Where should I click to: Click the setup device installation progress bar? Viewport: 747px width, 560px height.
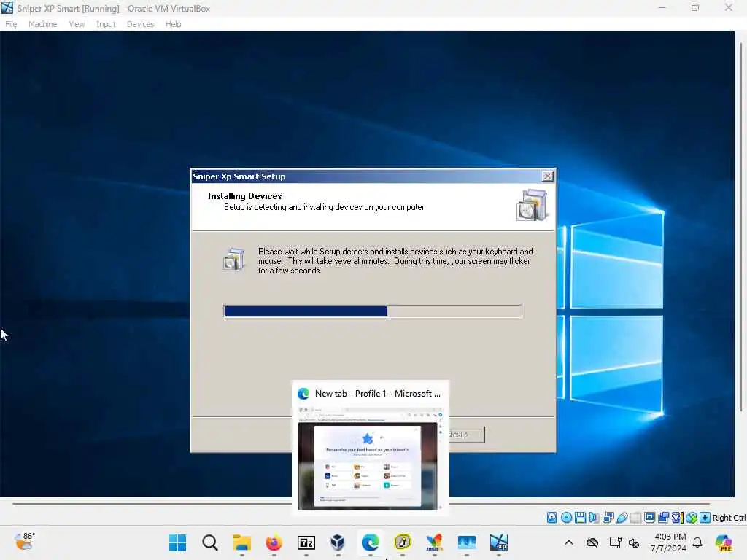pos(373,311)
